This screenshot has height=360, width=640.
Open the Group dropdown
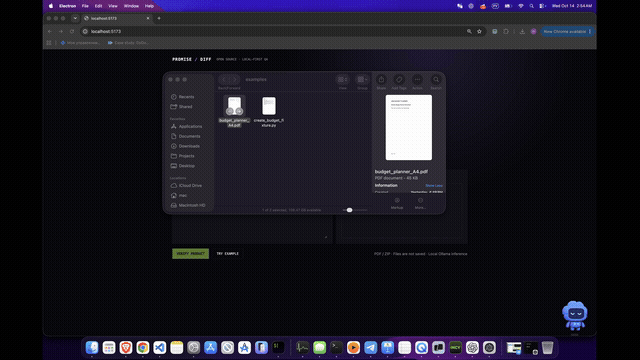point(362,80)
